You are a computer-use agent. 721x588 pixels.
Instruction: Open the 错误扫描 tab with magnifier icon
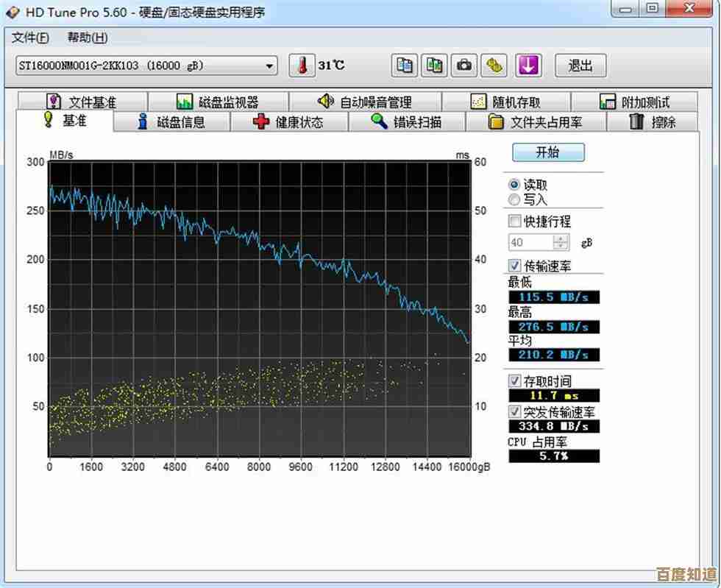[x=407, y=122]
